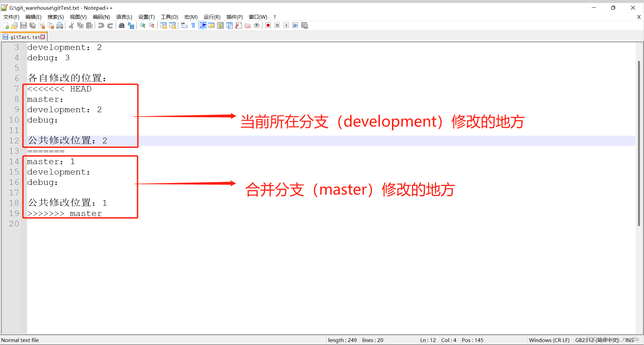Print the document with the printer icon
This screenshot has height=345, width=644.
pyautogui.click(x=60, y=25)
